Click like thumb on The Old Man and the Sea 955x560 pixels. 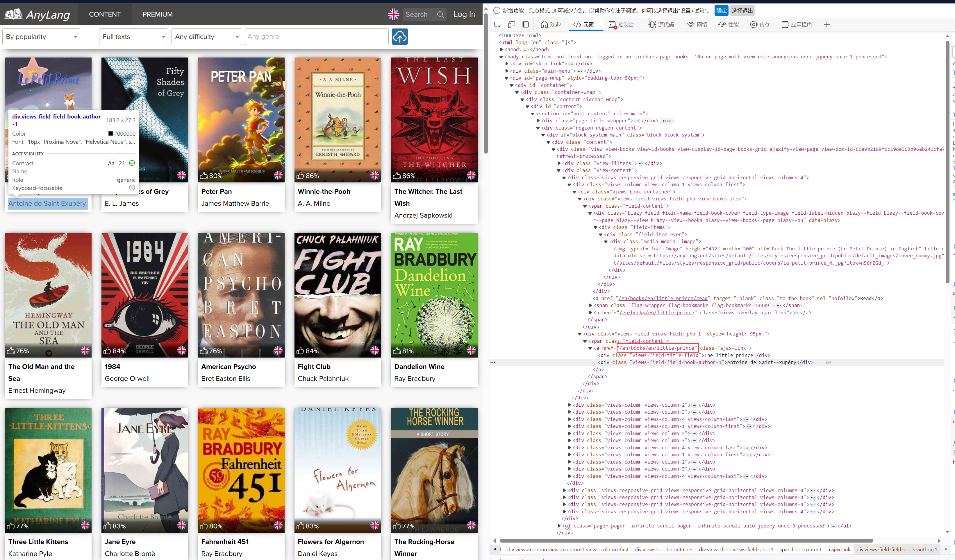tap(10, 351)
